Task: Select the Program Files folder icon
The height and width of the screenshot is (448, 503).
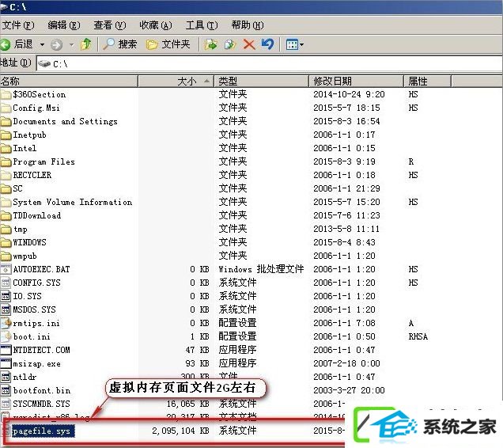Action: click(x=6, y=161)
